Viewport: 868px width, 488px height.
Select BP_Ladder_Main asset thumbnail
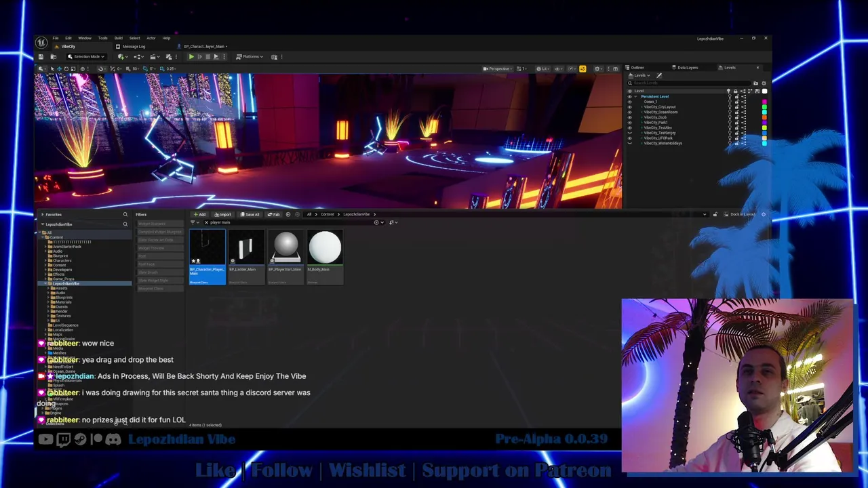click(x=246, y=257)
